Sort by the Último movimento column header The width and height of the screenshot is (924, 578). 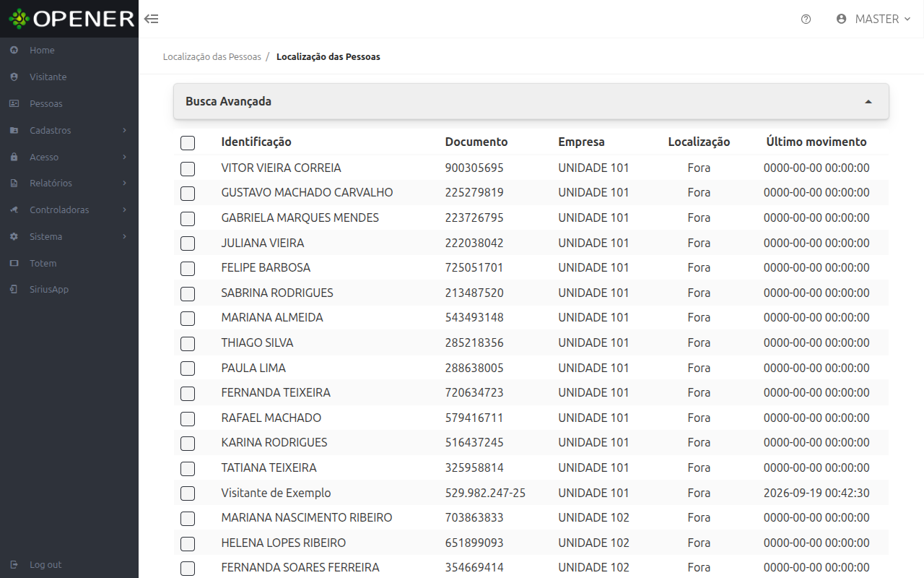pyautogui.click(x=816, y=142)
